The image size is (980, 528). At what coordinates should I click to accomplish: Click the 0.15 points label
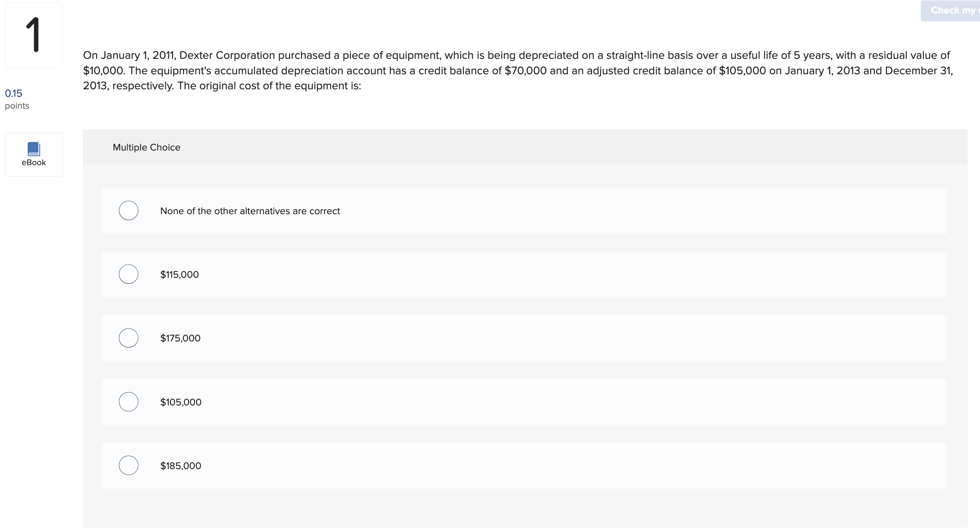pyautogui.click(x=14, y=93)
